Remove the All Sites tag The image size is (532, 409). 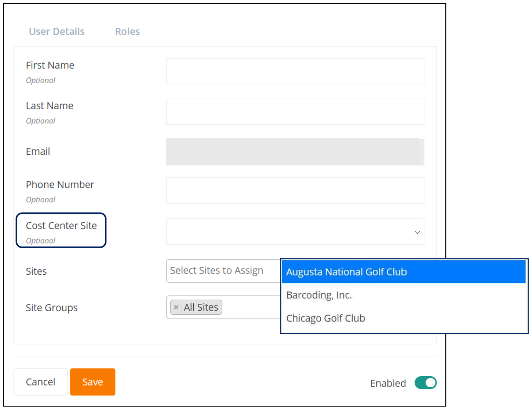click(176, 307)
